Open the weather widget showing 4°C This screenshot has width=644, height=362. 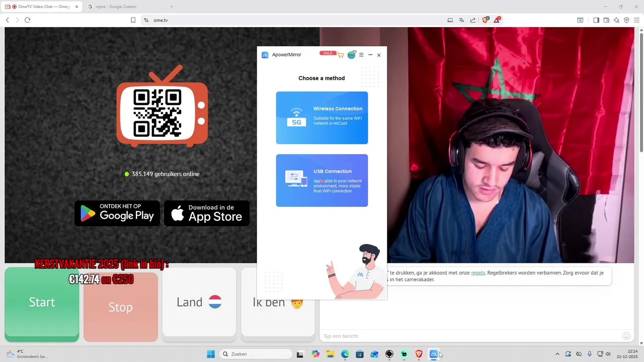click(x=26, y=354)
